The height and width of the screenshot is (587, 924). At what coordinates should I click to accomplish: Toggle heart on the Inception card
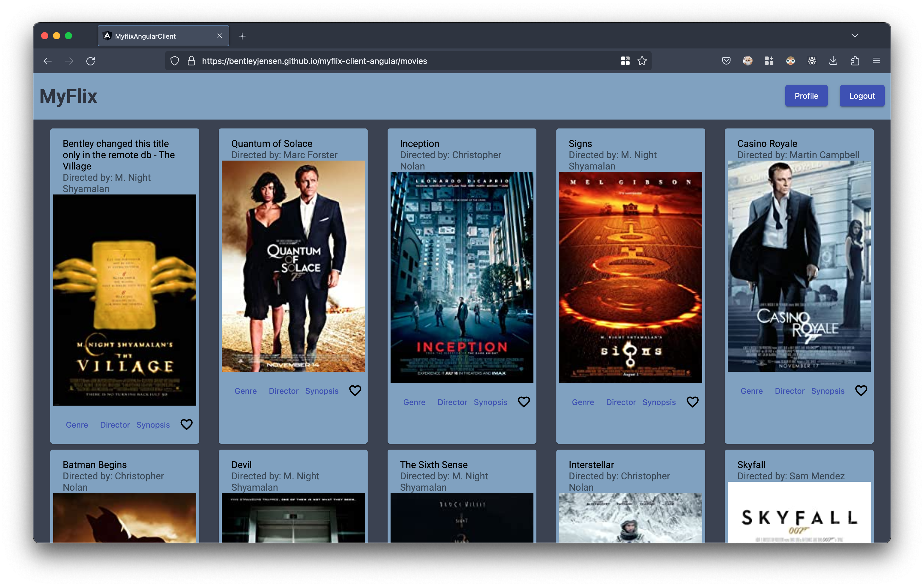click(x=523, y=402)
